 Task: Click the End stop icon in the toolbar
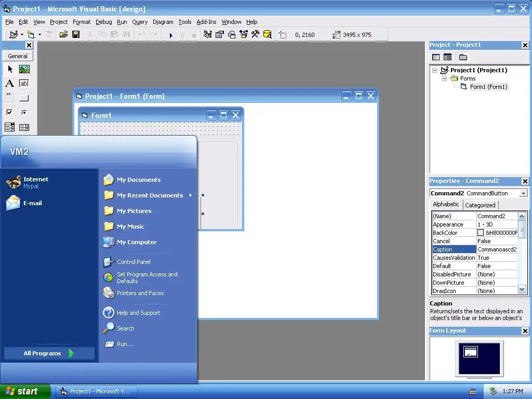coord(194,35)
